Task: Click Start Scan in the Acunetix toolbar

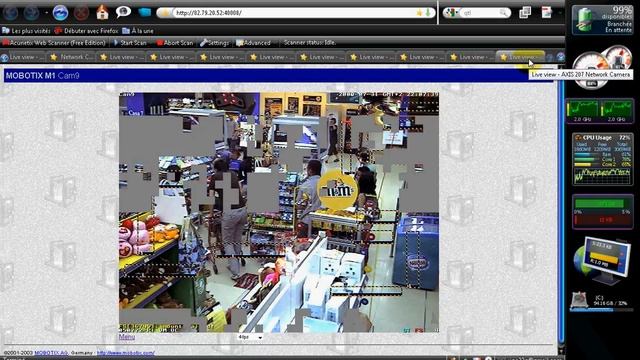Action: click(130, 42)
